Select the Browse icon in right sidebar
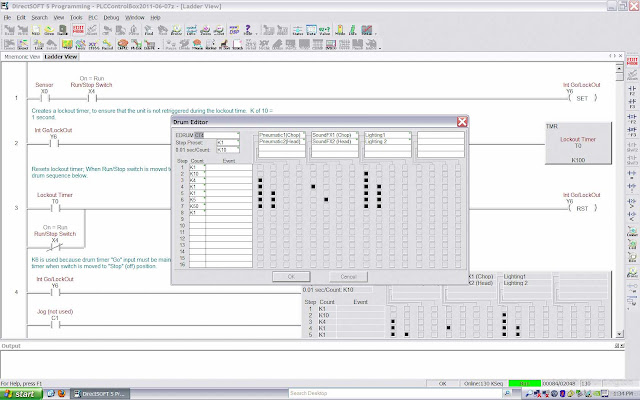The width and height of the screenshot is (640, 400). click(632, 273)
